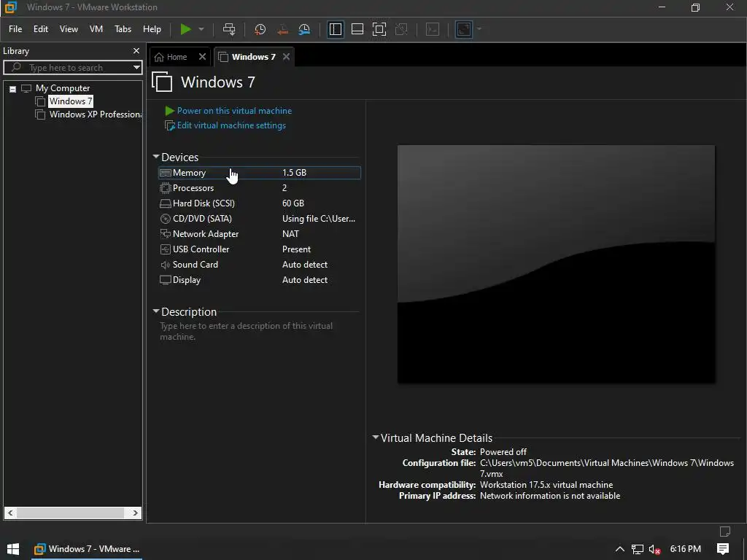Toggle the show library sidebar icon

(x=336, y=29)
